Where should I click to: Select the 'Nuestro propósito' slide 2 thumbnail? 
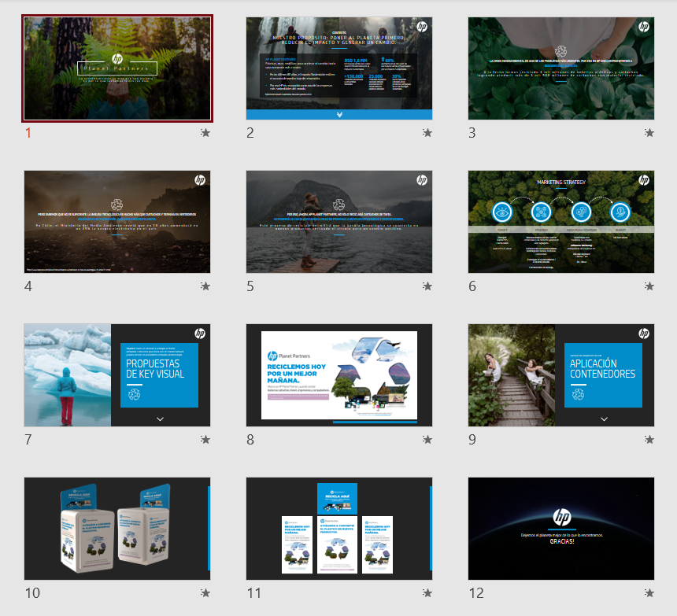point(339,68)
